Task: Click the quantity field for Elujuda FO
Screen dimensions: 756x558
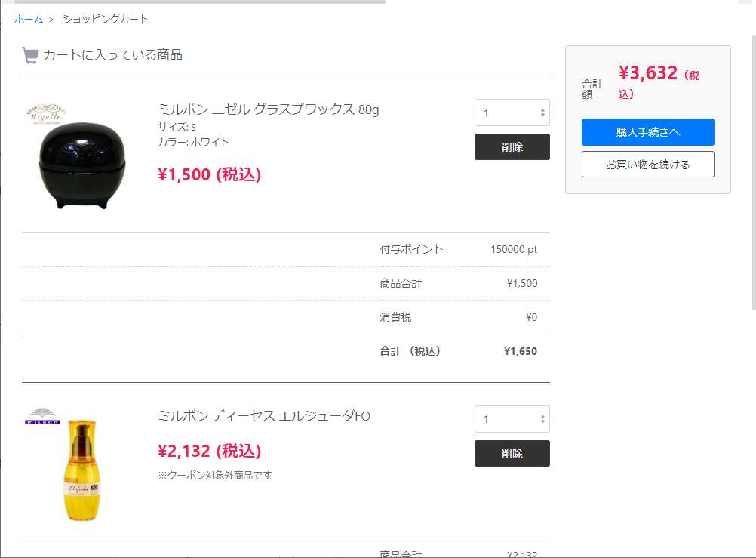Action: pos(512,419)
